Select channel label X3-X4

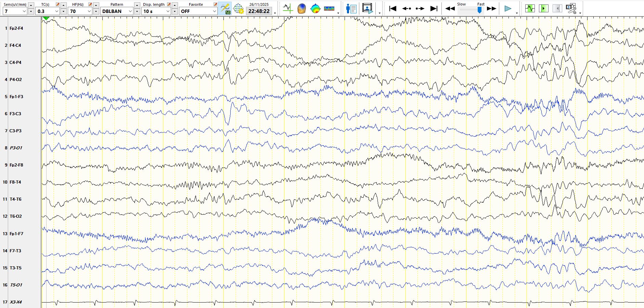[x=16, y=302]
